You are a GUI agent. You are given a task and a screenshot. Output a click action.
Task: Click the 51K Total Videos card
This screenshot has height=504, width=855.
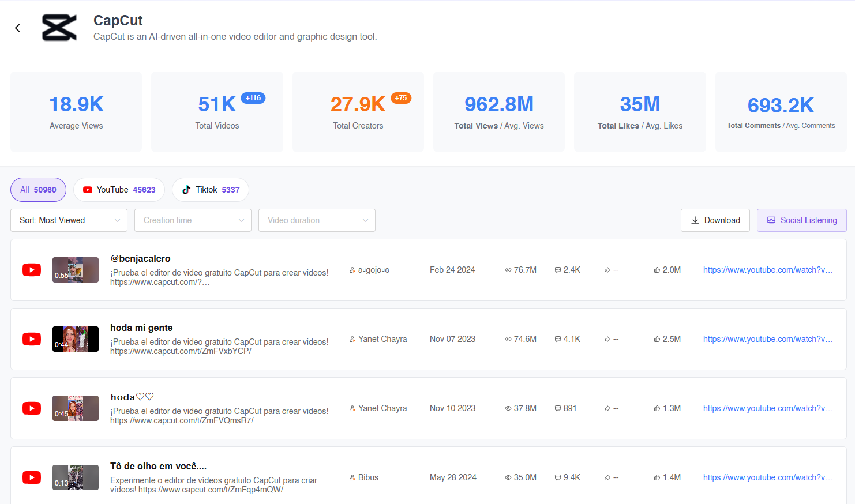point(217,112)
